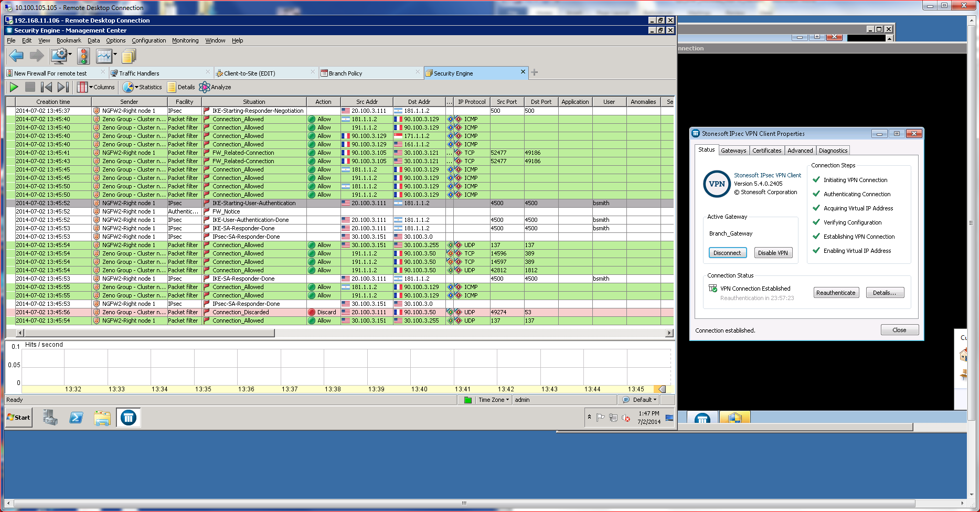Switch to Advanced tab in VPN Client

coord(800,151)
